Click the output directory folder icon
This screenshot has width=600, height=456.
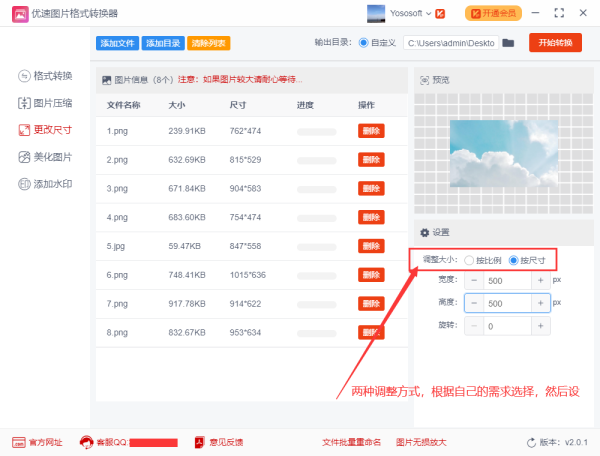[508, 43]
